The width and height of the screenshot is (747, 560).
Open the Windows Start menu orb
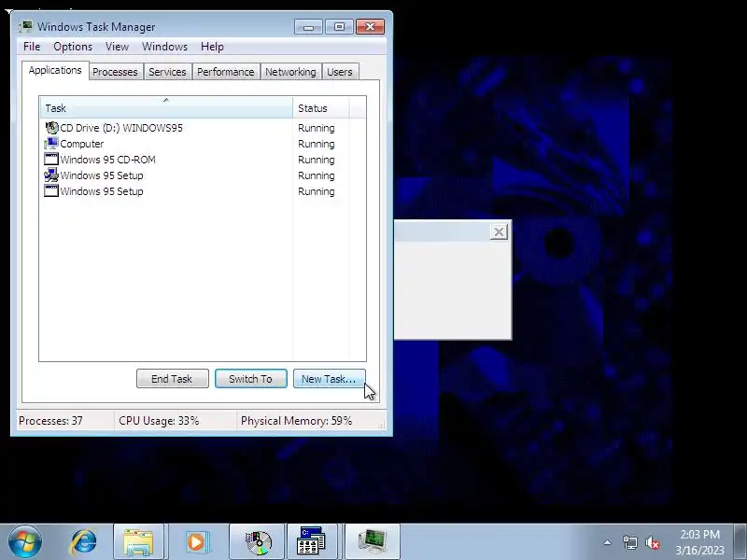coord(25,542)
